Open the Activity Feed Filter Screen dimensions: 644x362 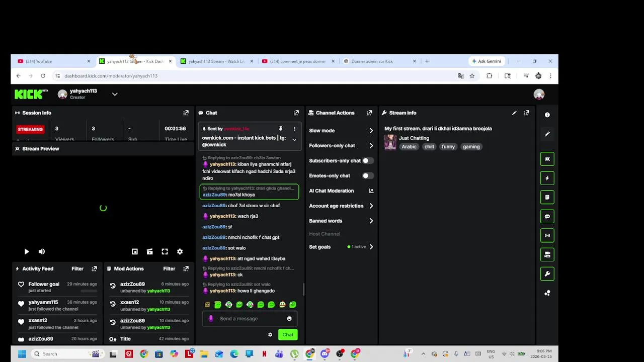tap(77, 268)
